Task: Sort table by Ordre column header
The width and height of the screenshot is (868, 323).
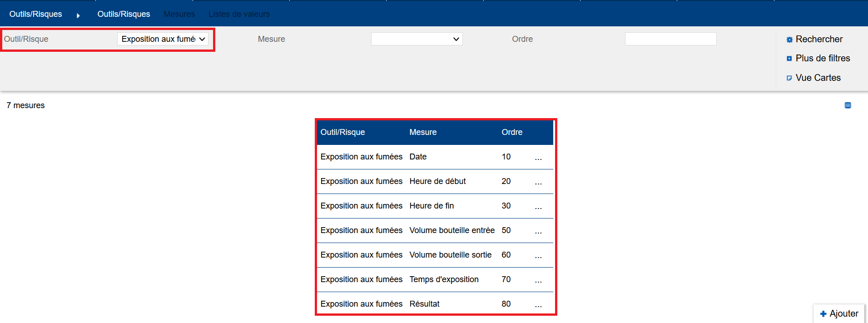Action: [512, 132]
